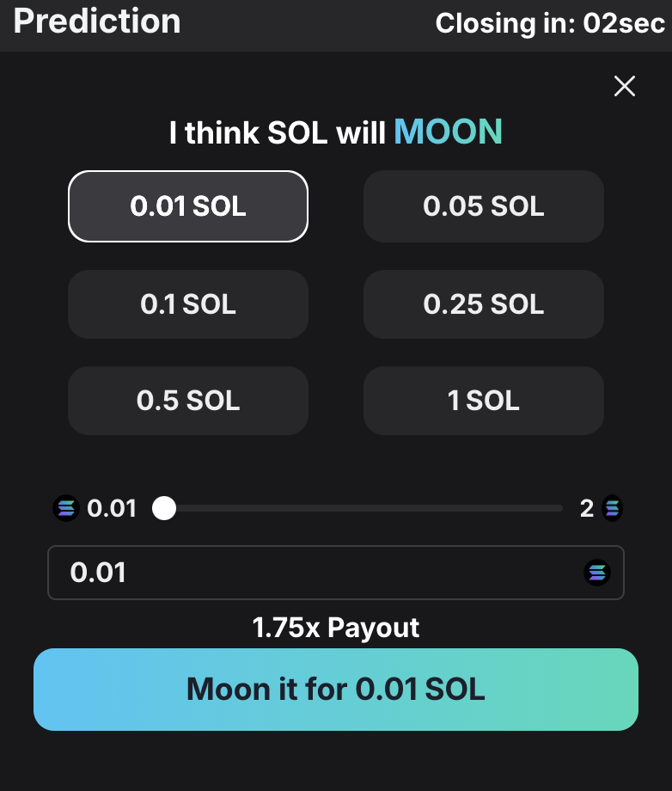The image size is (672, 791).
Task: Click the middle of the amount slider track
Action: 361,509
